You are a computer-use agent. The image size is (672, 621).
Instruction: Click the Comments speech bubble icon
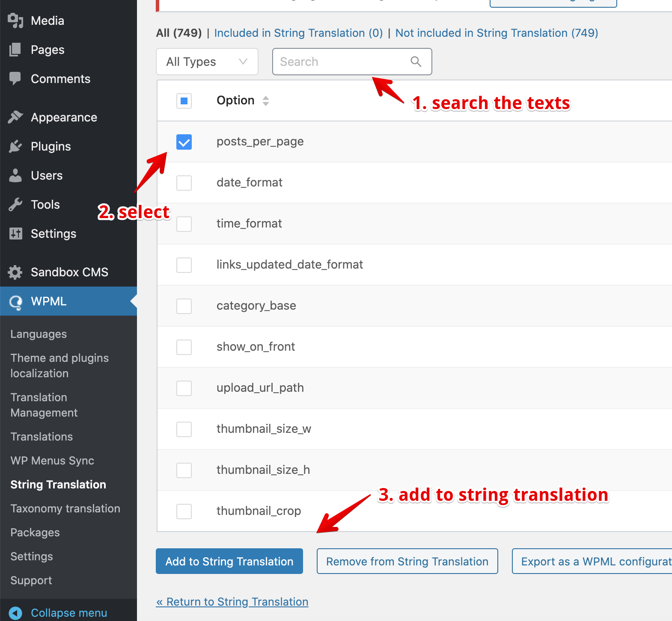point(15,79)
